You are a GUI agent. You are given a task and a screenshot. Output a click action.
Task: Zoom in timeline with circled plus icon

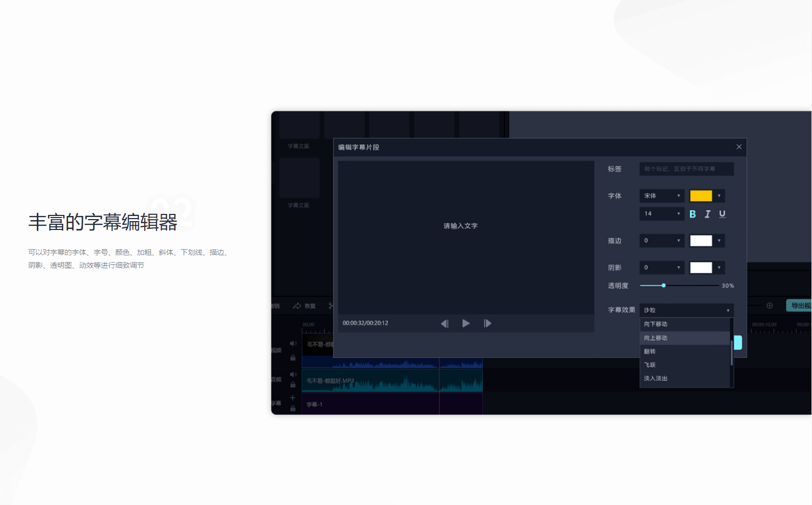coord(770,306)
